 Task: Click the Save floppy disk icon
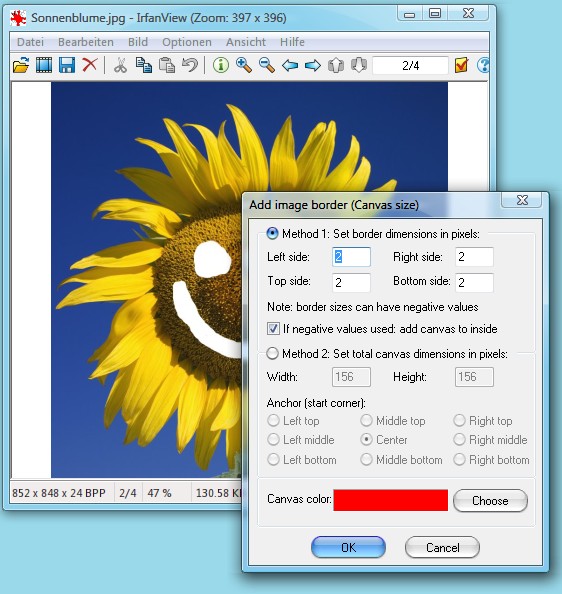click(x=67, y=65)
